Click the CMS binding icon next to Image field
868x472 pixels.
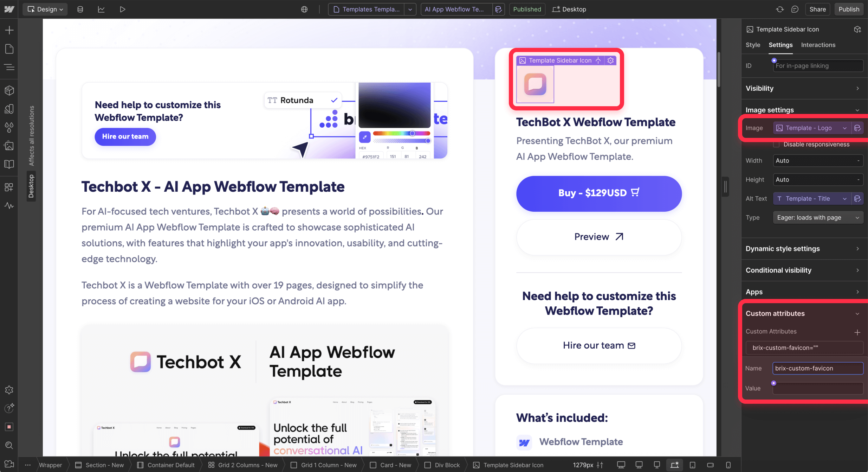[x=857, y=128]
